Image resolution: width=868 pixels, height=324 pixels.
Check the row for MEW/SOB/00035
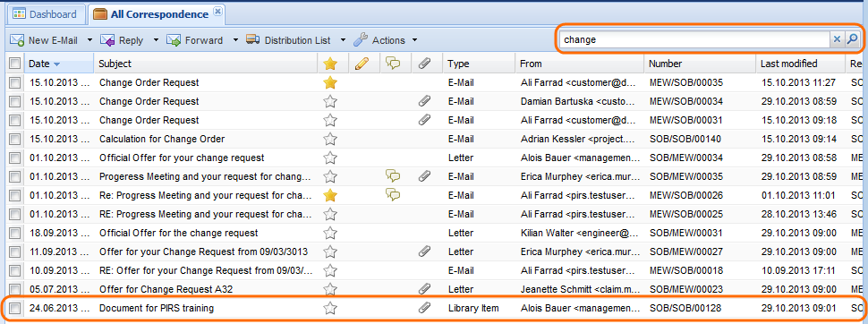pos(15,83)
